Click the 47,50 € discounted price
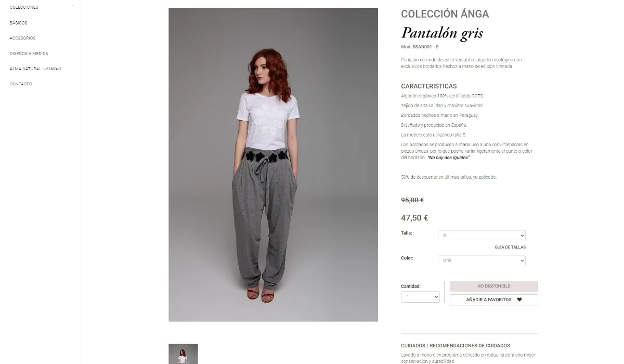Image resolution: width=624 pixels, height=364 pixels. click(414, 218)
